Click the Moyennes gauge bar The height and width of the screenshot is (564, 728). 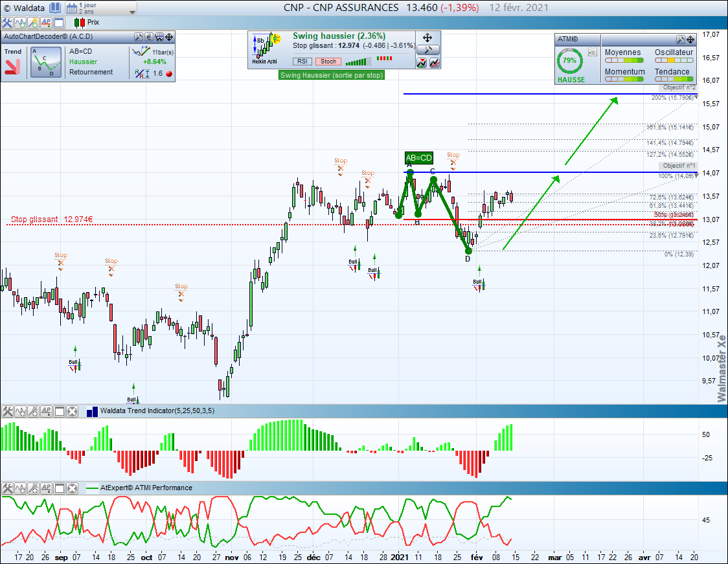[624, 60]
